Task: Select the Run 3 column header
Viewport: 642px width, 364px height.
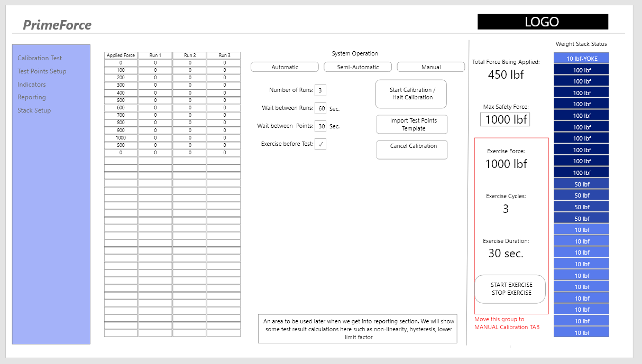Action: (224, 55)
